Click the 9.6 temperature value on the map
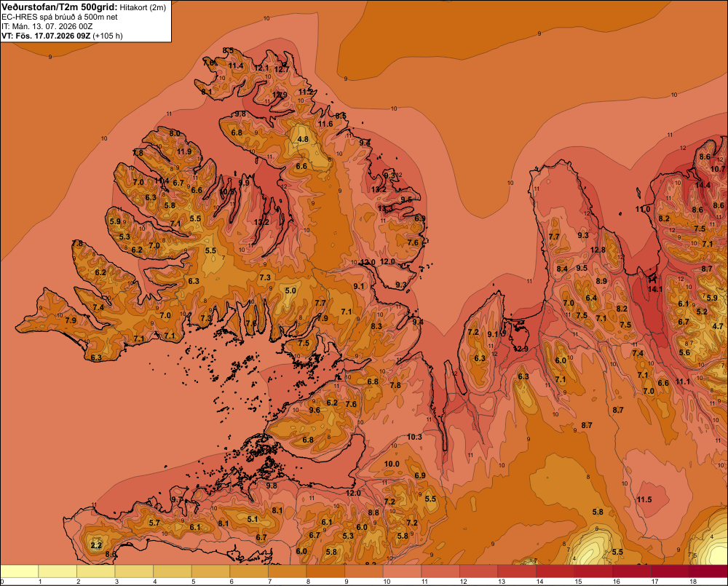Viewport: 728px width, 586px height. (314, 410)
